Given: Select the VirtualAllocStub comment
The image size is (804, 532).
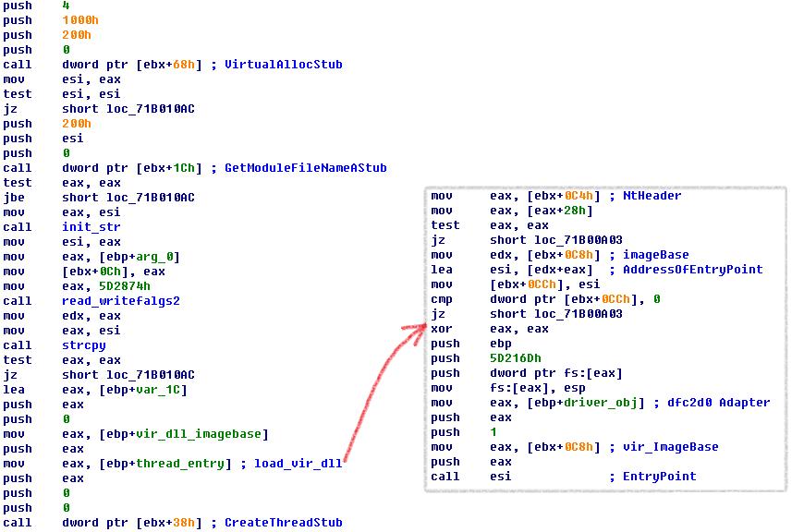Looking at the screenshot, I should 280,65.
